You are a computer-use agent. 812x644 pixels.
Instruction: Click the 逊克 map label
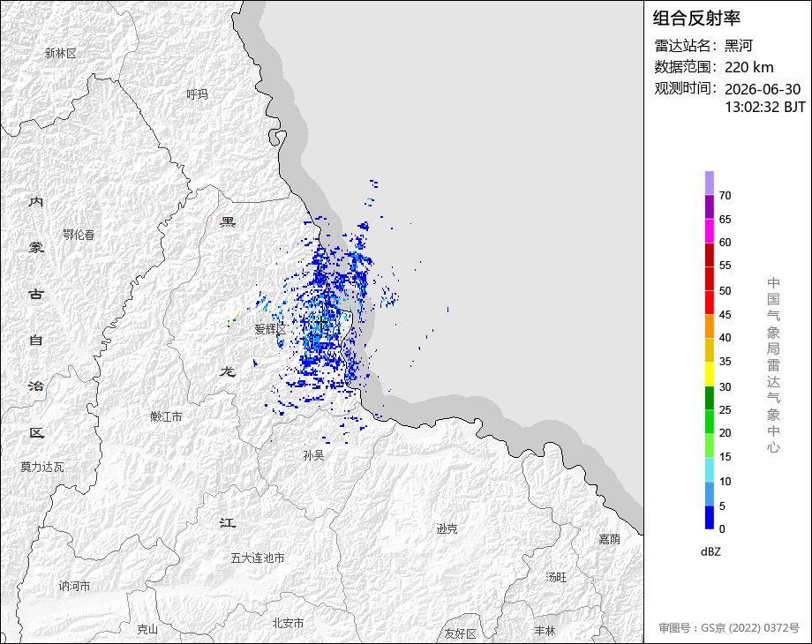(x=447, y=528)
